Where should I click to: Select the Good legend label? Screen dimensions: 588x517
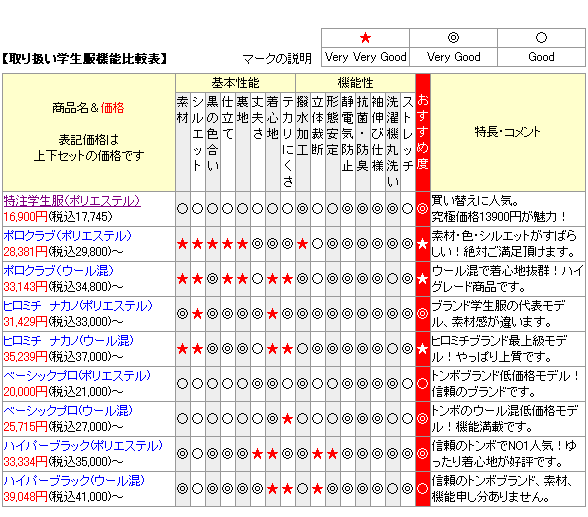(541, 57)
